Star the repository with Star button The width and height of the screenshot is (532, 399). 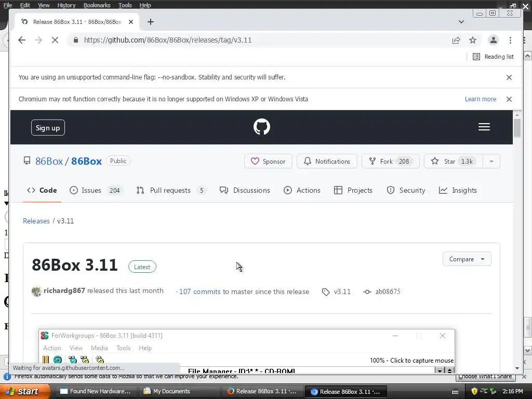pyautogui.click(x=453, y=161)
